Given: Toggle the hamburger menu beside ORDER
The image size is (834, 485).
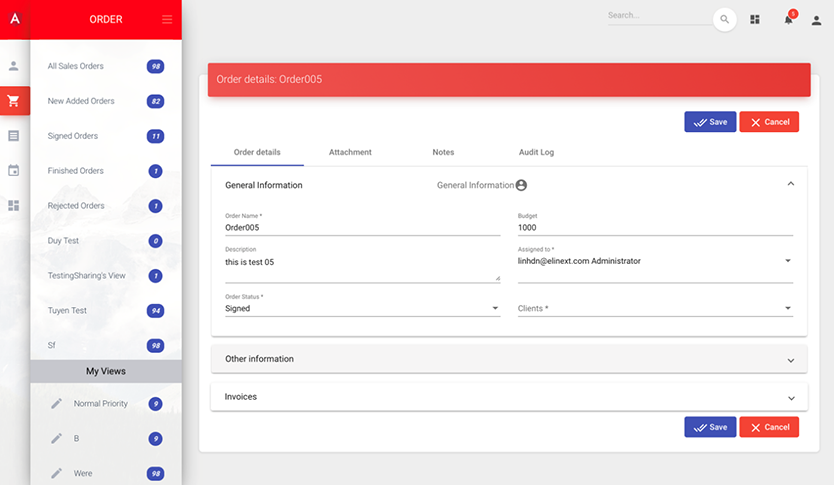Looking at the screenshot, I should [x=167, y=20].
